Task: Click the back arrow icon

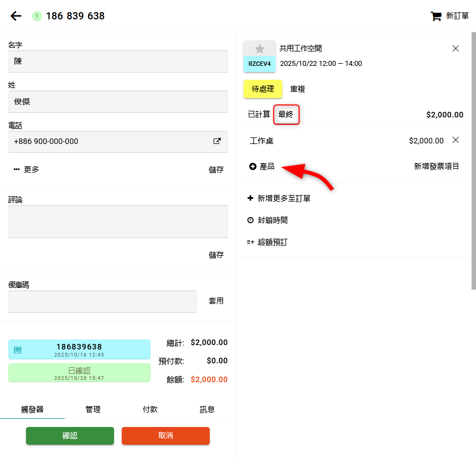Action: point(16,16)
